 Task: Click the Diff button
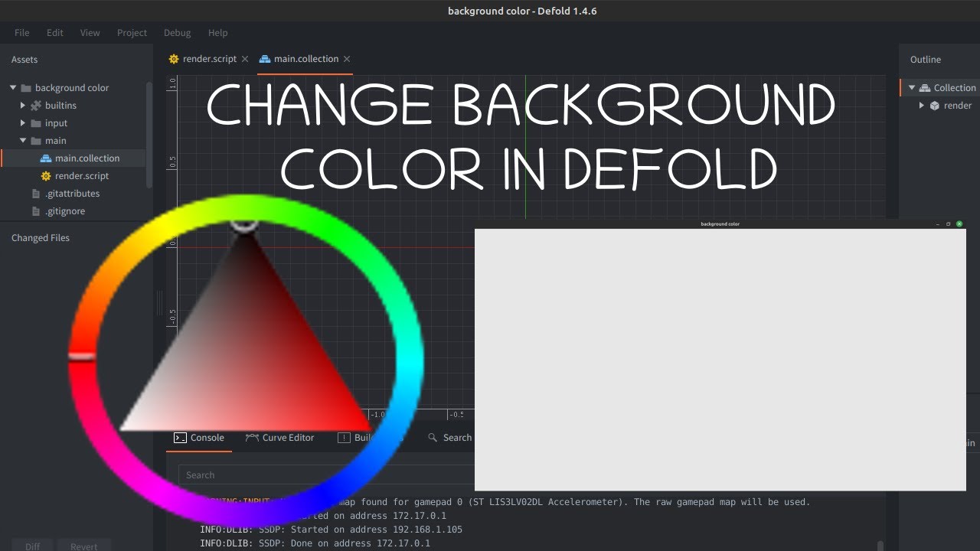tap(32, 546)
